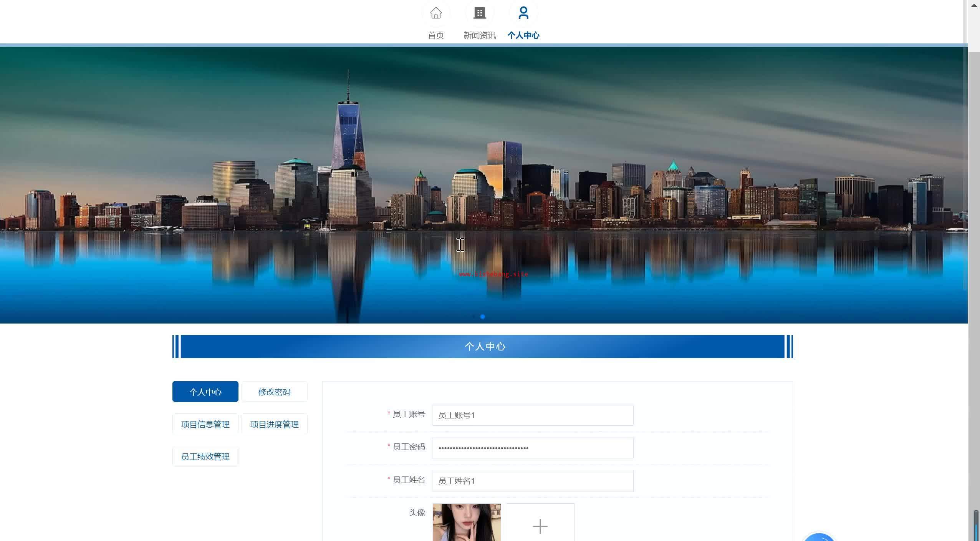This screenshot has height=541, width=980.
Task: Click the 员工账号 input field
Action: pyautogui.click(x=532, y=415)
